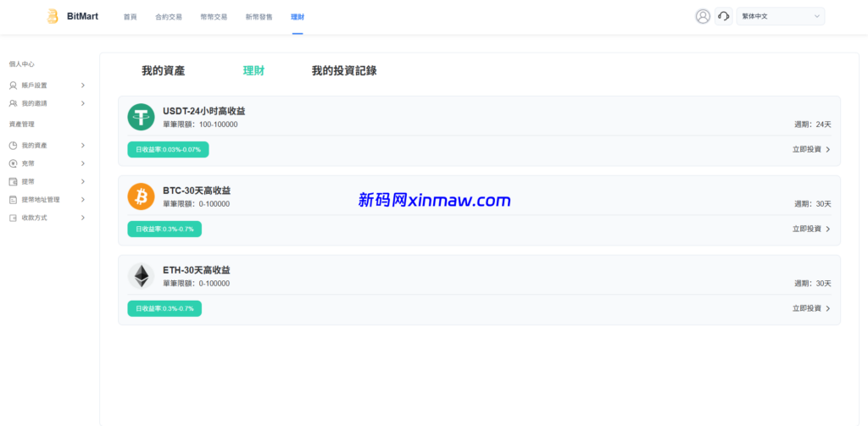Open 幣幣交易 in top navigation
The image size is (868, 426).
click(x=214, y=17)
